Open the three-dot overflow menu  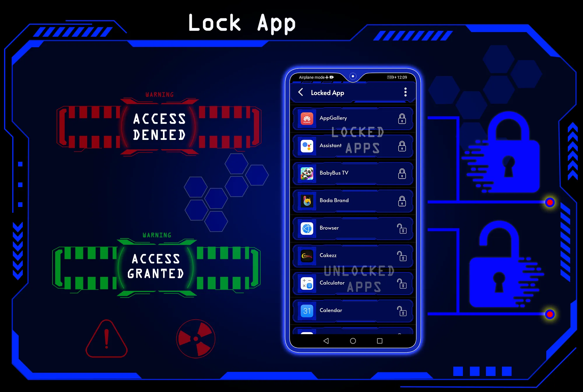[x=405, y=92]
